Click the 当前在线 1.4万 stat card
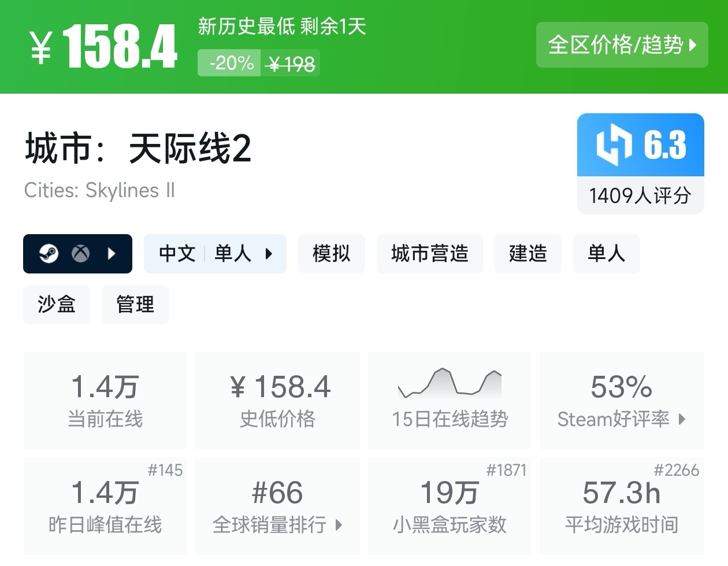 pyautogui.click(x=105, y=400)
